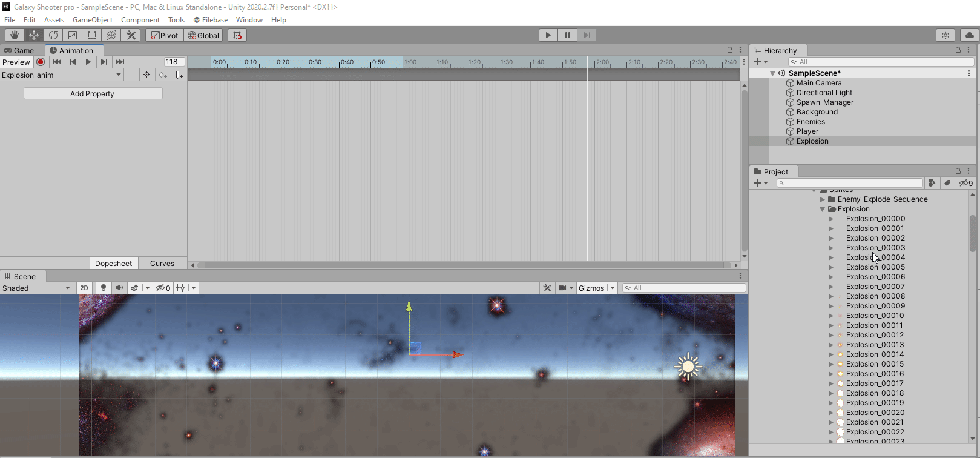Filter by selection in Animation window

[x=146, y=75]
